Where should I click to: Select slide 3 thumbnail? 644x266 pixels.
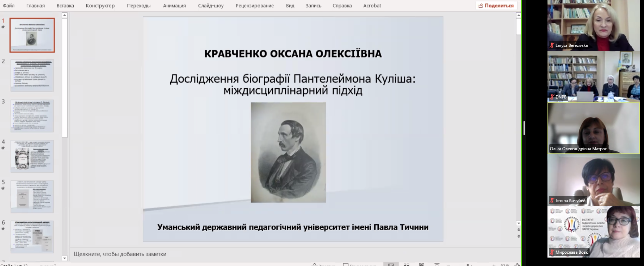tap(32, 116)
